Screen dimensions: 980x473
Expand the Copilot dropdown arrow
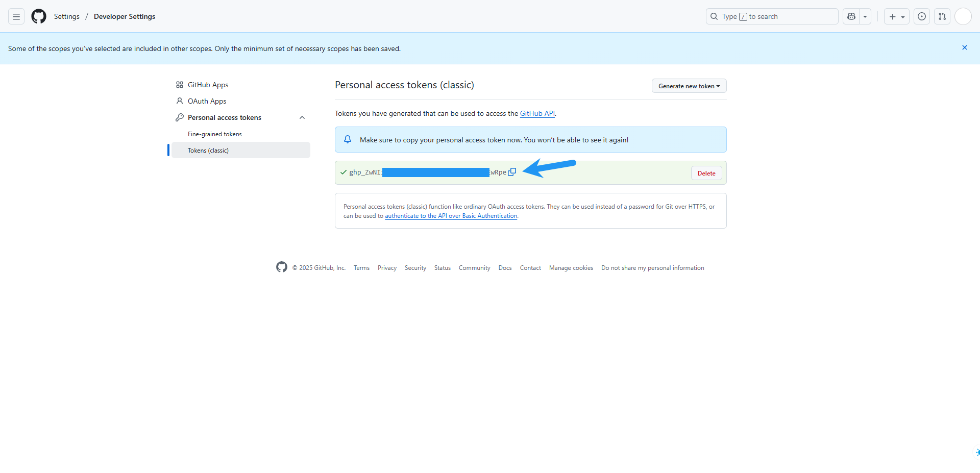tap(865, 16)
